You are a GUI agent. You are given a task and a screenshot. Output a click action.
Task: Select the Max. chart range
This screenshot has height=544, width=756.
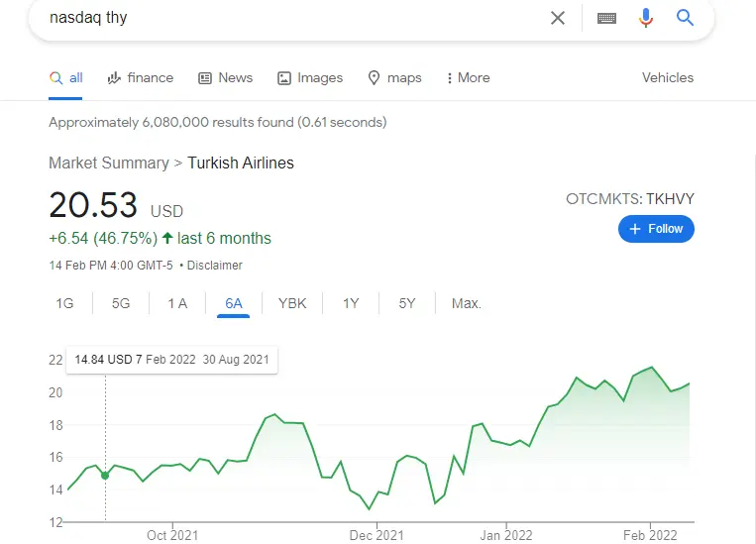467,303
